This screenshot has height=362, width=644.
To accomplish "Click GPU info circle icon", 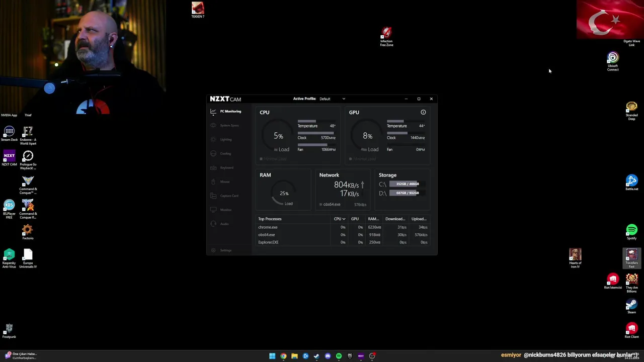I will coord(423,113).
